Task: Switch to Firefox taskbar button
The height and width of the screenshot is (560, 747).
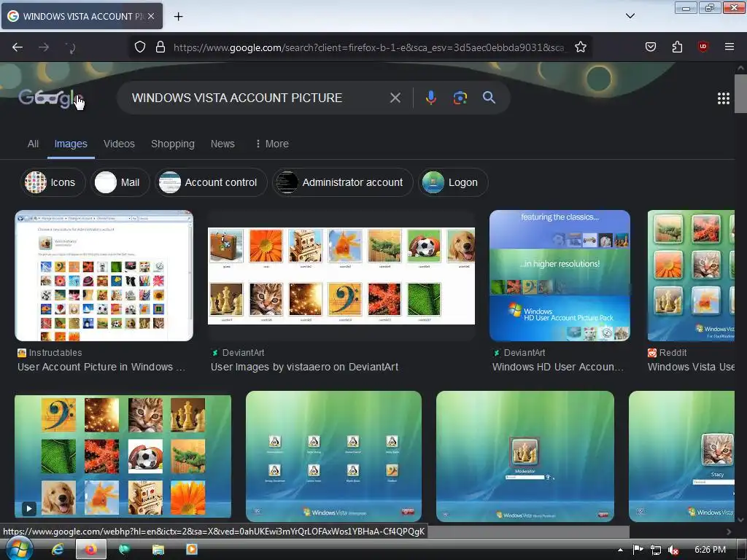Action: 91,550
